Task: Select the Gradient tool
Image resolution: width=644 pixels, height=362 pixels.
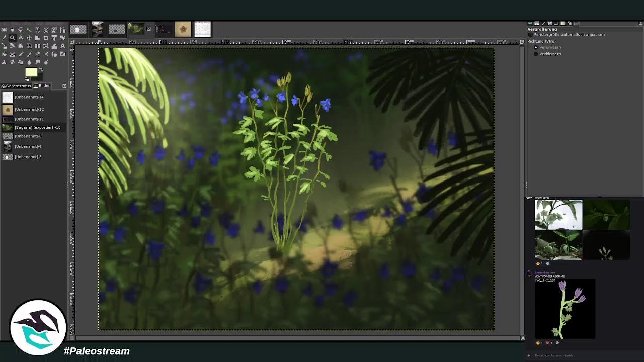Action: (12, 54)
